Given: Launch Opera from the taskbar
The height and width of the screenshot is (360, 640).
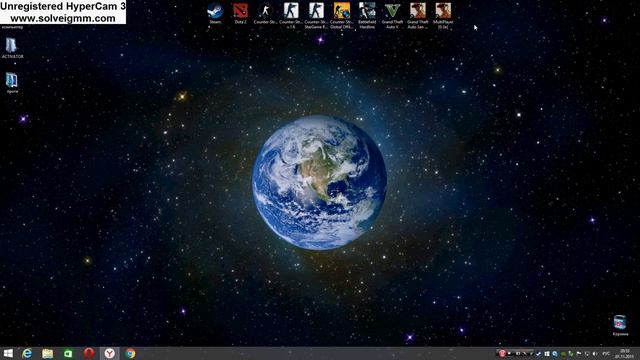Looking at the screenshot, I should pyautogui.click(x=89, y=353).
